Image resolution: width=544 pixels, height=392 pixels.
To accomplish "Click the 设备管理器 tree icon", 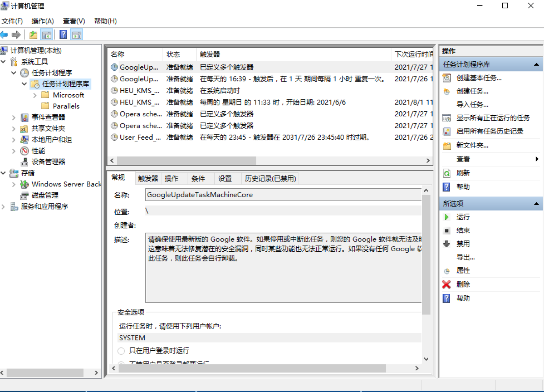I will click(24, 162).
